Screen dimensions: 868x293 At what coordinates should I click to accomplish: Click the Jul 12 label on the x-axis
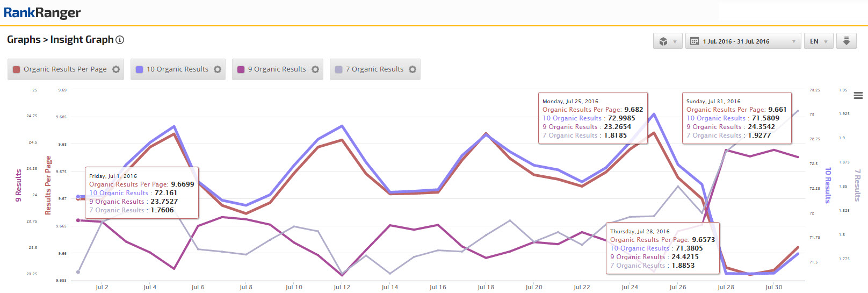click(x=342, y=287)
